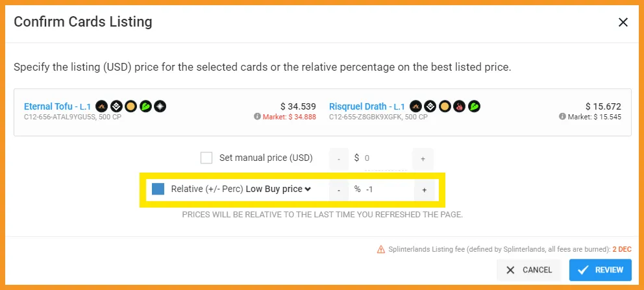
Task: Click the Review button
Action: click(x=600, y=270)
